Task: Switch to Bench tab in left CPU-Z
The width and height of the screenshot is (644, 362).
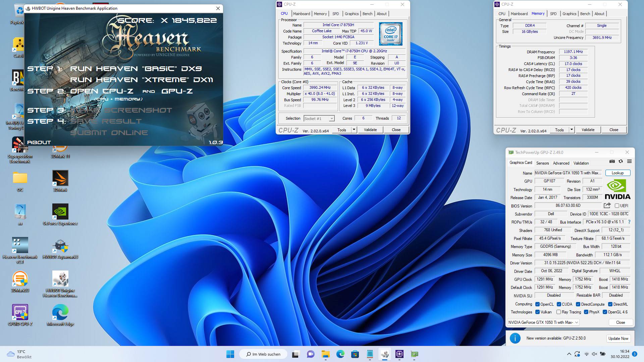Action: [367, 14]
